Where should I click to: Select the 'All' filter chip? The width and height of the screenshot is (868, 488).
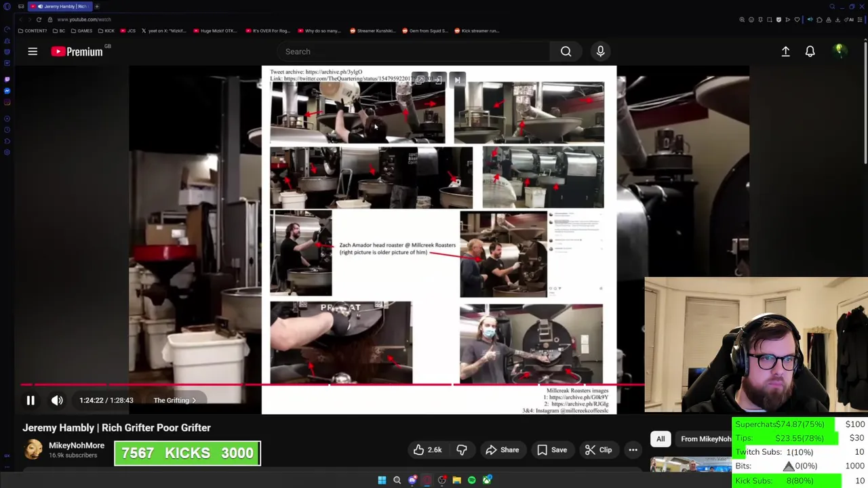tap(660, 439)
